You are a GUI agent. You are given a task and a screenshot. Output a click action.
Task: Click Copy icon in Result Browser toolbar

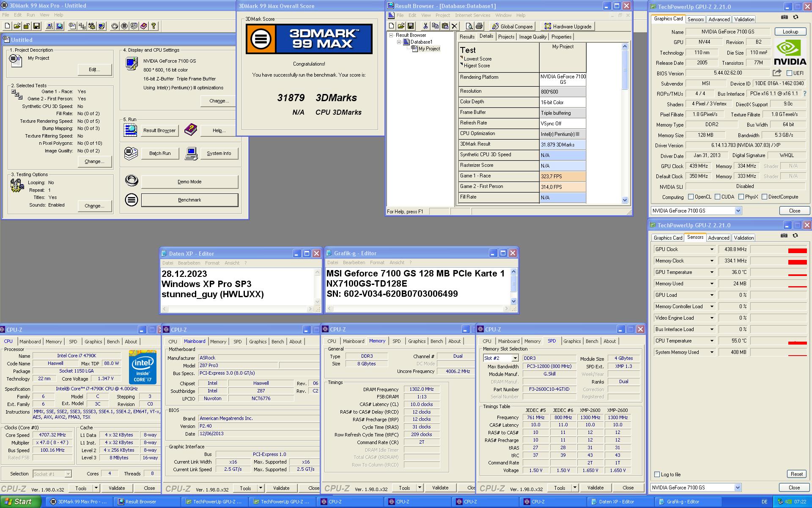pyautogui.click(x=435, y=26)
